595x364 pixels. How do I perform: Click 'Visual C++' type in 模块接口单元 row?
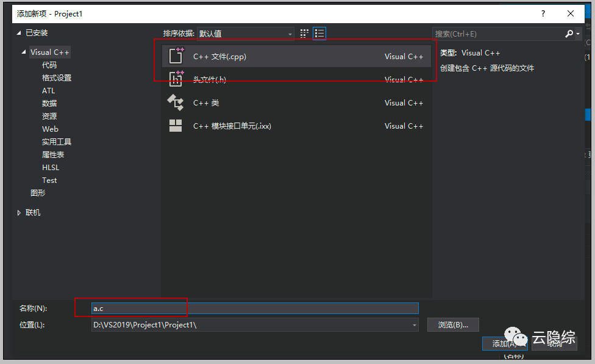tap(404, 126)
